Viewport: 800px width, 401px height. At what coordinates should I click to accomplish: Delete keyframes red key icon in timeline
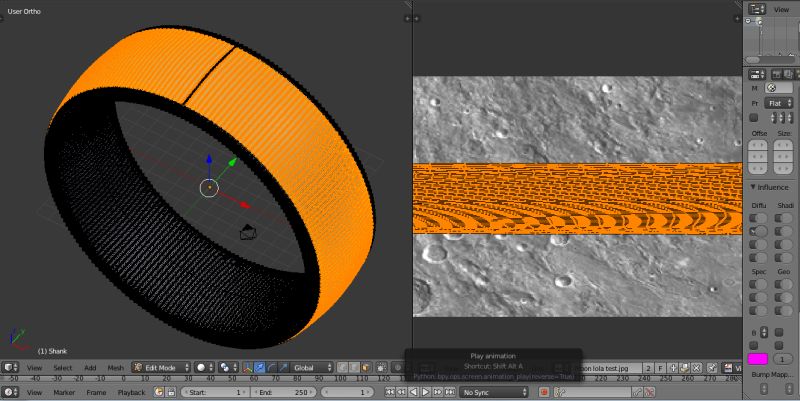(649, 392)
